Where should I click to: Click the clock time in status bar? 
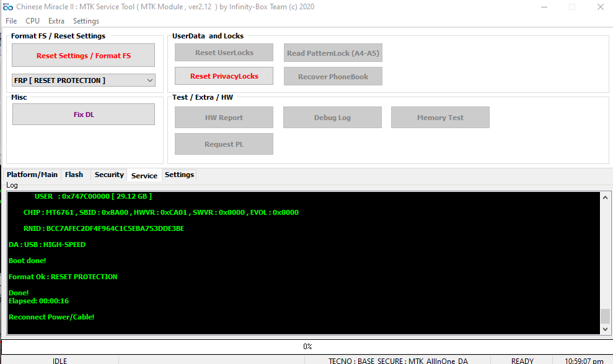584,360
